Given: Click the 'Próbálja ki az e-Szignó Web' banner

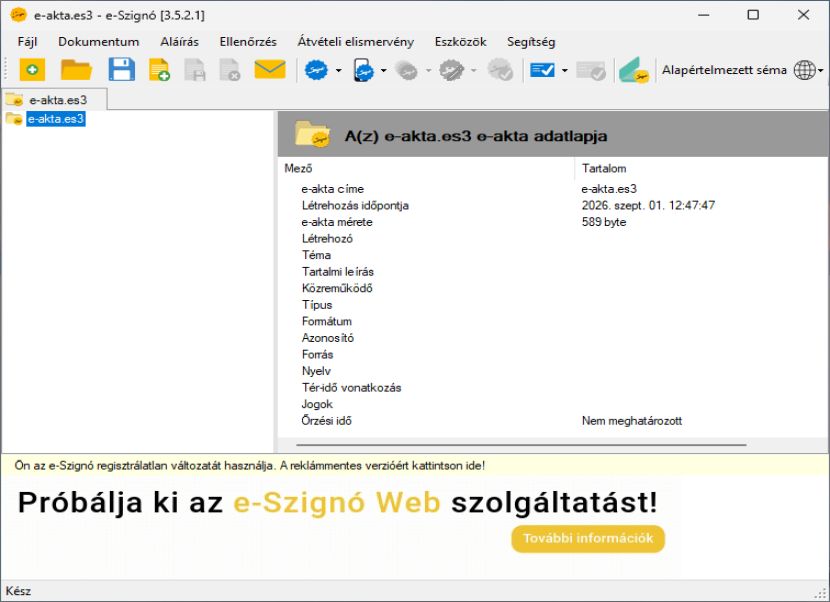Looking at the screenshot, I should pyautogui.click(x=338, y=502).
